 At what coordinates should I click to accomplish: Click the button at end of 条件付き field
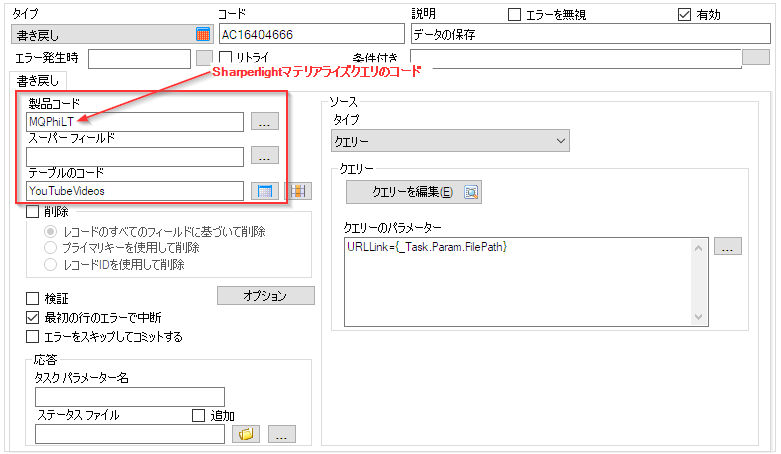pyautogui.click(x=756, y=57)
